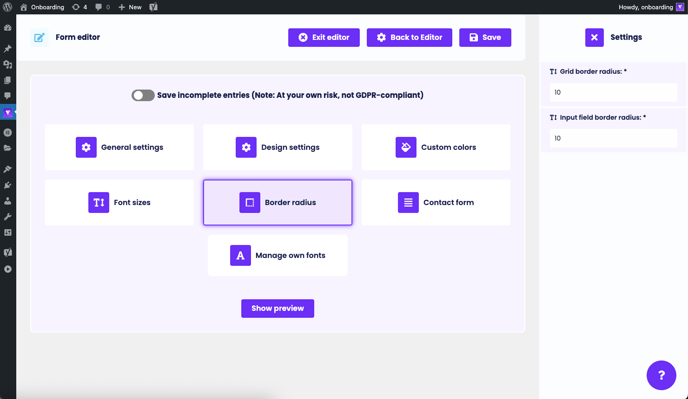
Task: Toggle Save incomplete entries switch
Action: coord(143,95)
